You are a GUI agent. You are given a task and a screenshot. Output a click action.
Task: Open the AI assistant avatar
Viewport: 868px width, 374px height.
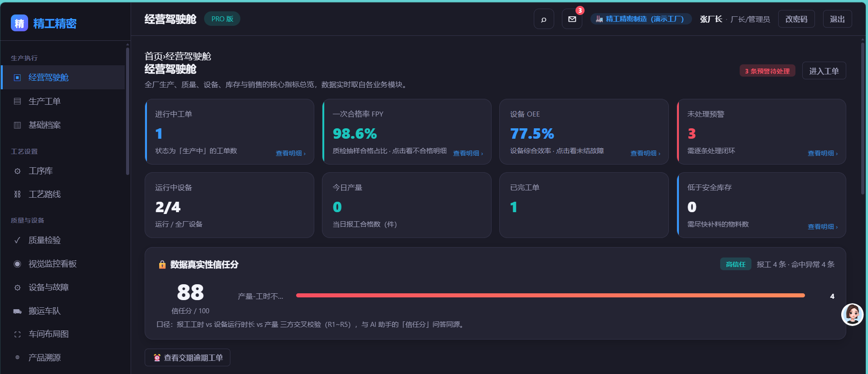(852, 314)
